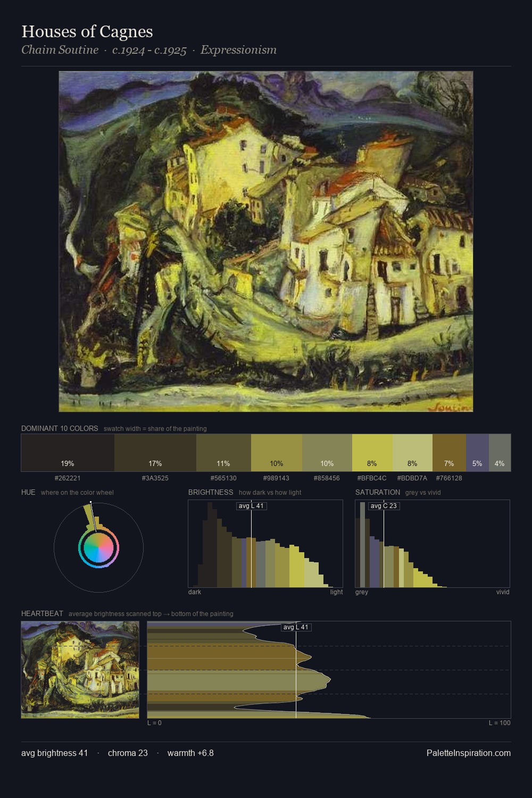Click hex code '#858456'

coord(327,478)
